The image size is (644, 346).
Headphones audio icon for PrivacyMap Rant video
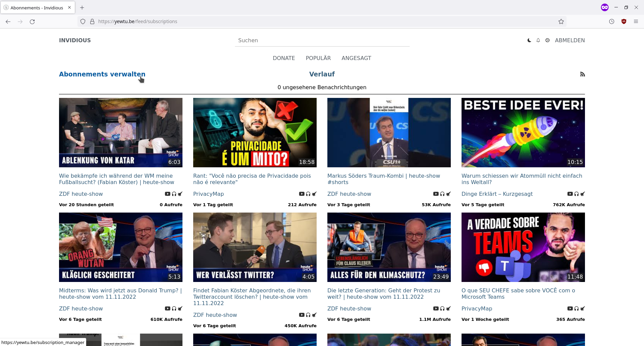pos(308,194)
